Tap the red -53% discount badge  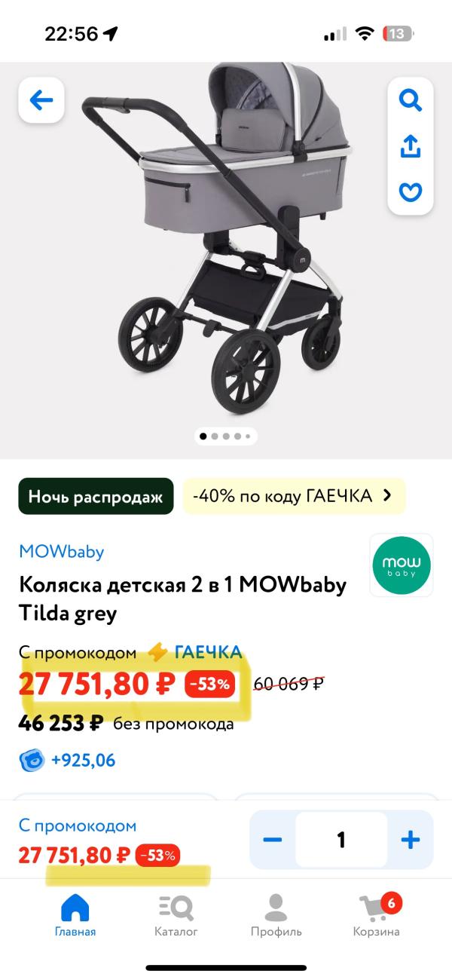(212, 684)
